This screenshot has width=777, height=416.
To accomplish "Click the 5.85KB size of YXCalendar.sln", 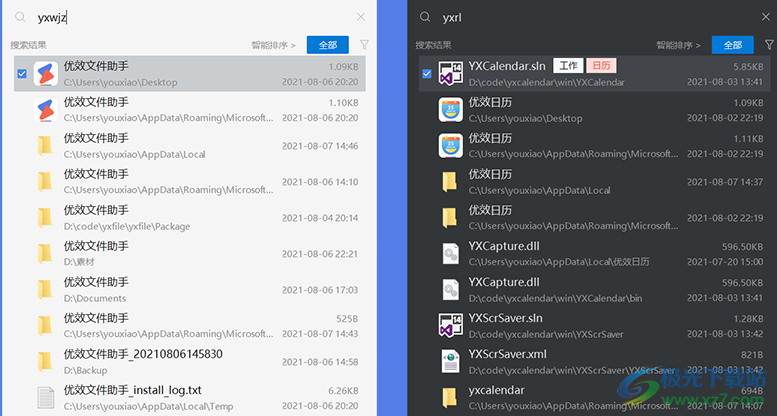I will coord(748,66).
